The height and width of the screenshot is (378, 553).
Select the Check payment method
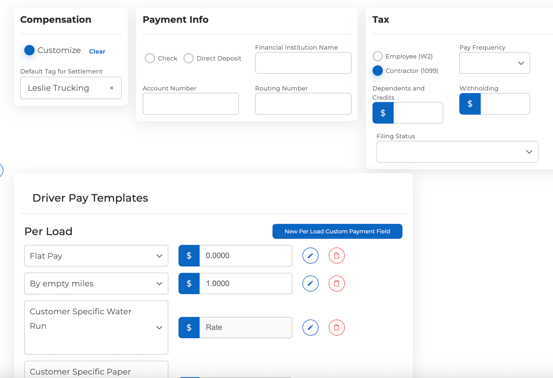coord(150,58)
